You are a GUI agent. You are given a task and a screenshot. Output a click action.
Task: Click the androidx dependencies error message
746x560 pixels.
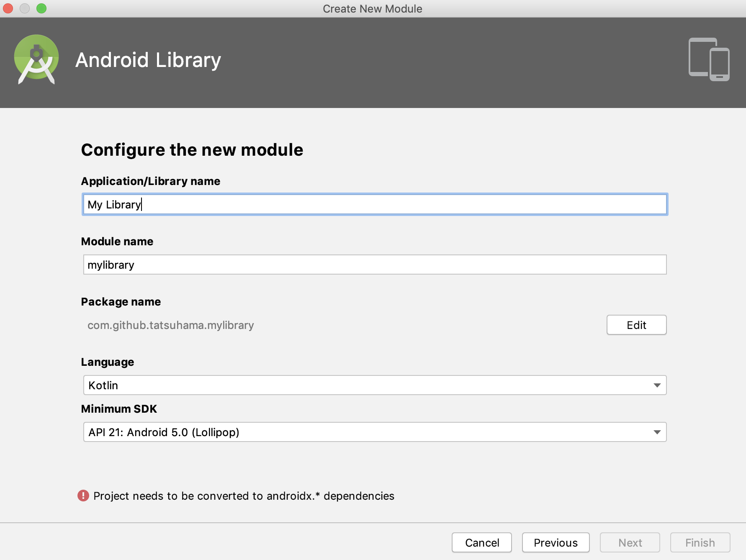tap(244, 496)
